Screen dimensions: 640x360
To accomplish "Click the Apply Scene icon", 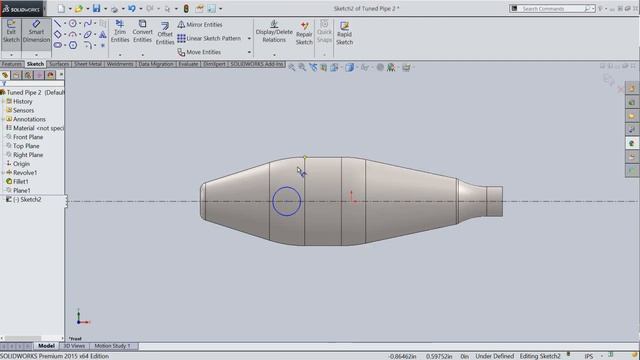I will [391, 67].
